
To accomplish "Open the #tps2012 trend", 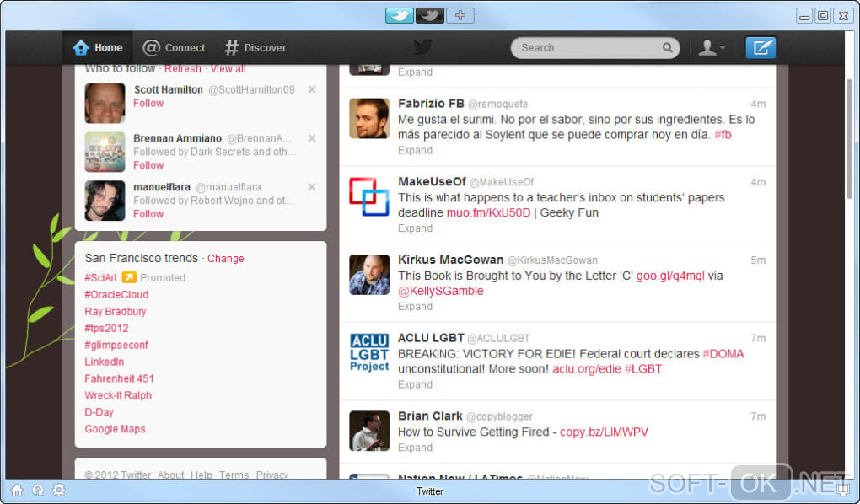I will [106, 329].
